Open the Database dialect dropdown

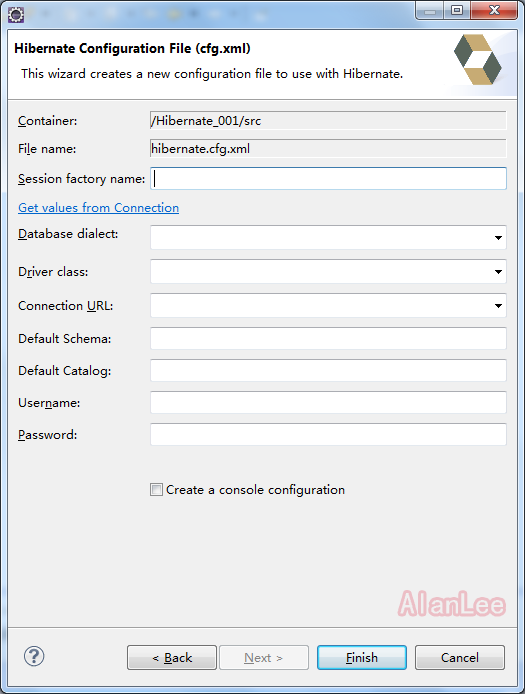pos(498,238)
